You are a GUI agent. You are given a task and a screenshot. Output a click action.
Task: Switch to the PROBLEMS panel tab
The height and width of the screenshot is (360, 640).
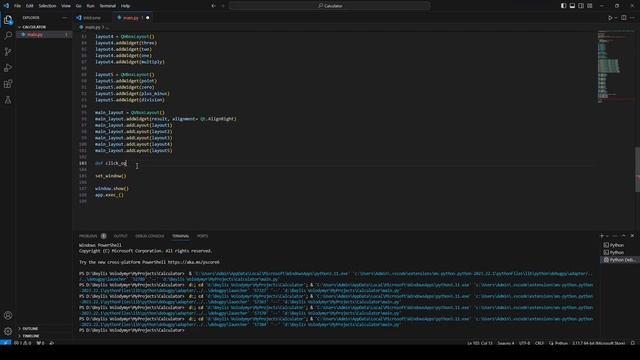89,236
